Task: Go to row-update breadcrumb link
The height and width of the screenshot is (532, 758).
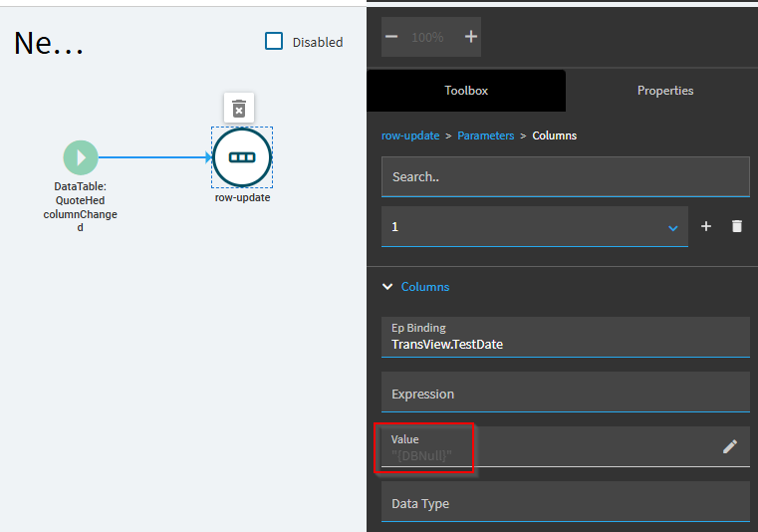Action: click(410, 135)
